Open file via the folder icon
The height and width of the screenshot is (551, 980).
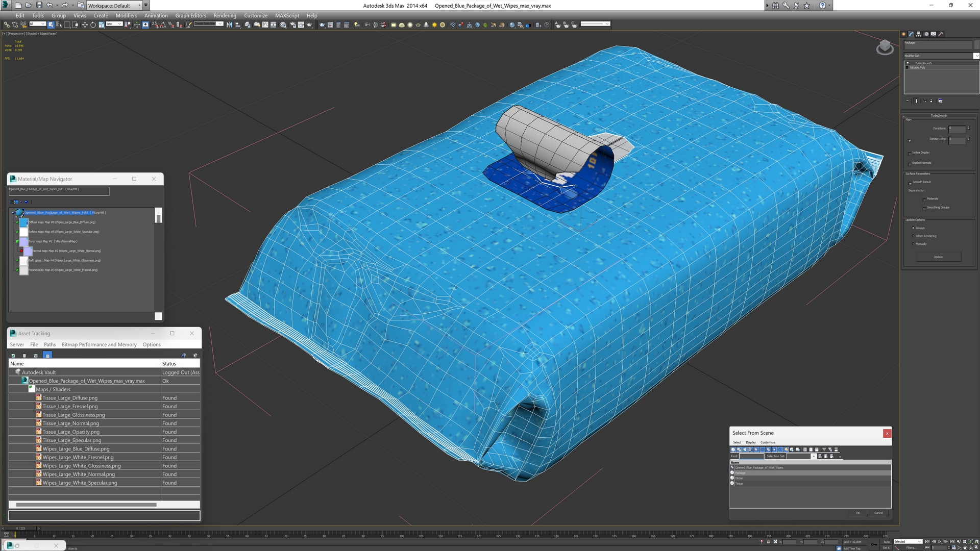coord(28,5)
